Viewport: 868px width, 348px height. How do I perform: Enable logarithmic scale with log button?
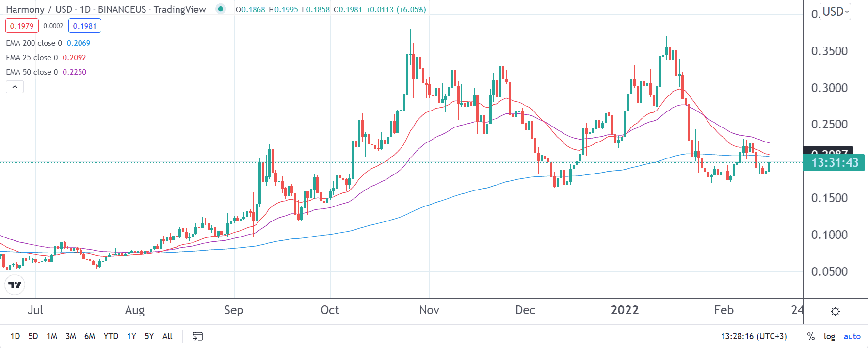(829, 336)
